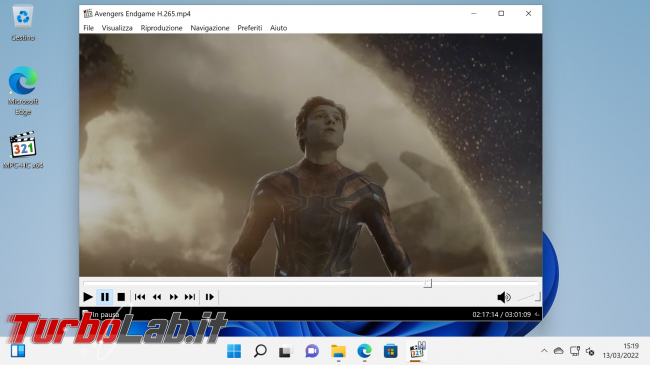Open the Aiuto menu
The height and width of the screenshot is (365, 650).
coord(278,28)
